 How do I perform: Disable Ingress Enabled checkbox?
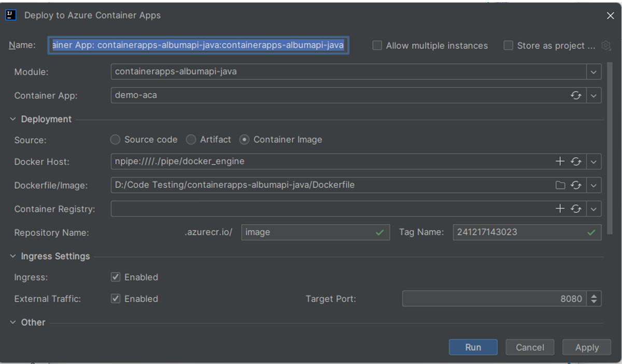click(x=116, y=277)
